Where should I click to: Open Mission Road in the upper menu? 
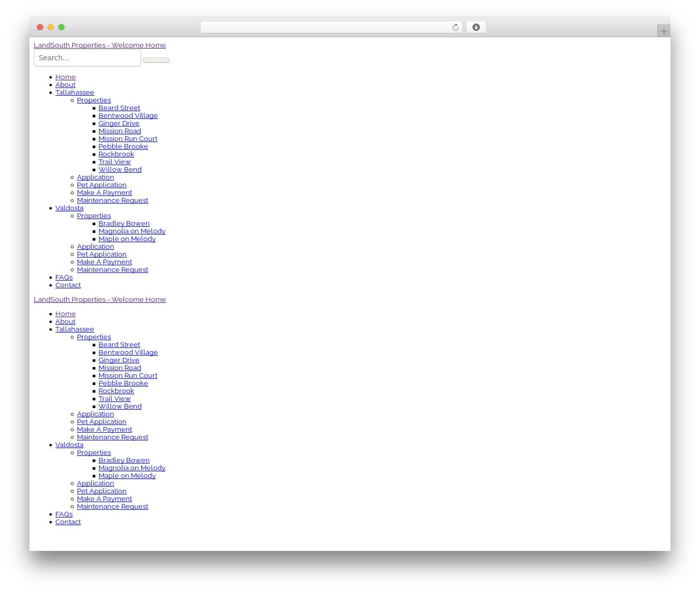coord(119,131)
